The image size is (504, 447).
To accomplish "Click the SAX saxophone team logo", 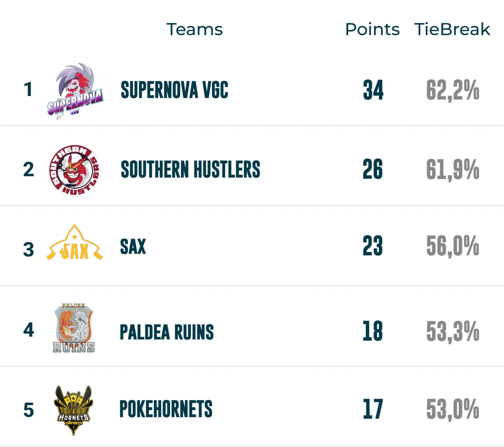I will (74, 242).
